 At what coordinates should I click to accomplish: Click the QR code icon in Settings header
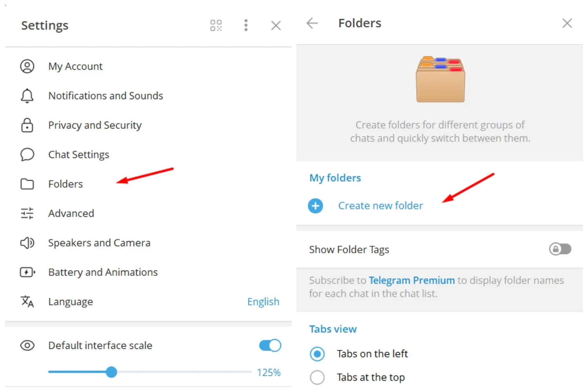tap(216, 25)
